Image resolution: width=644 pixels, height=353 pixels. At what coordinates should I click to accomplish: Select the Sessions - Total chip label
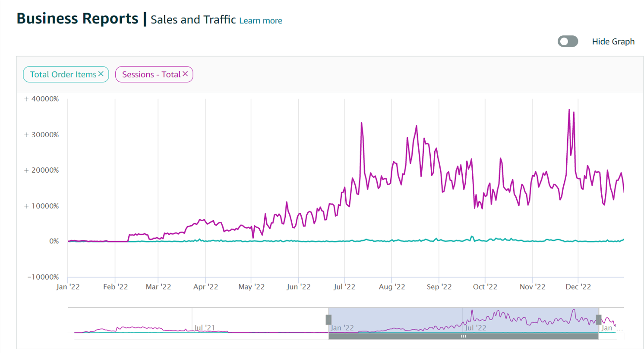click(151, 74)
